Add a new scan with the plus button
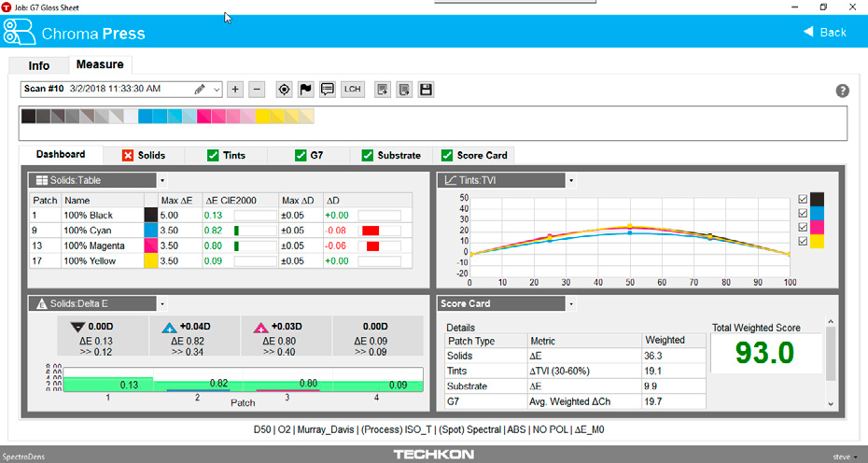 point(235,90)
